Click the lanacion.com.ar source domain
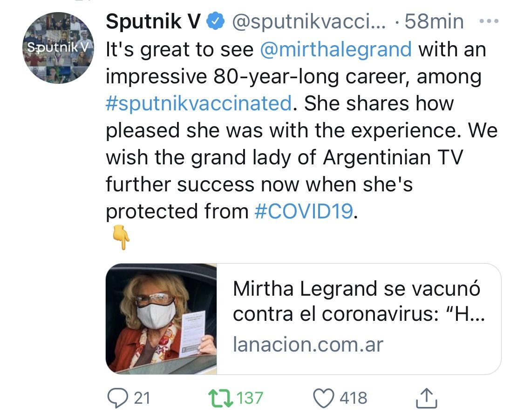 point(308,345)
